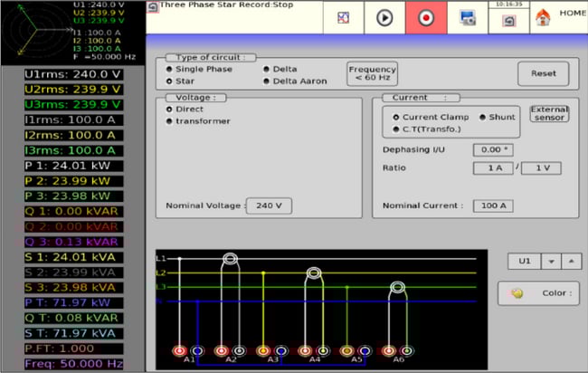Click the S 3: 23.98 kVA reading
The image size is (588, 373).
[73, 287]
